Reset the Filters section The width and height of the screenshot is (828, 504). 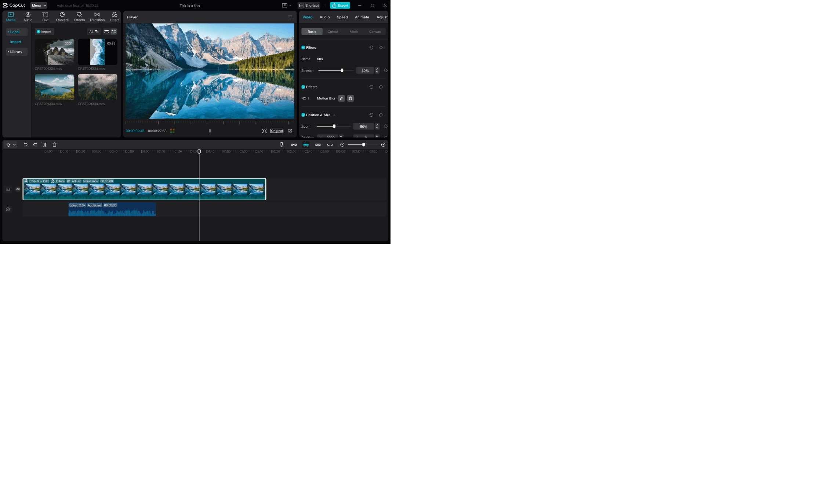pos(371,48)
